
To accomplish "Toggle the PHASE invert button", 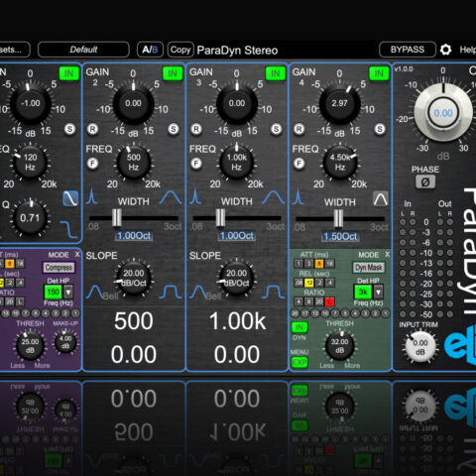I will [425, 182].
